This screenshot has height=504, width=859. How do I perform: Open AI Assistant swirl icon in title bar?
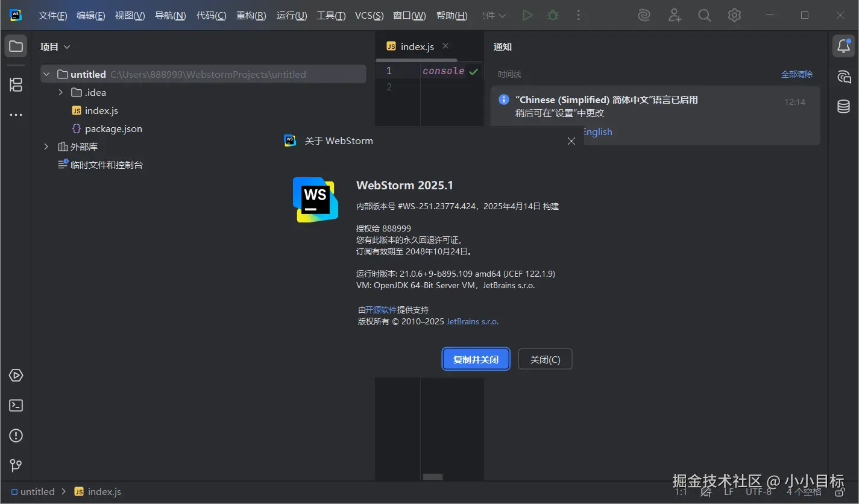644,16
